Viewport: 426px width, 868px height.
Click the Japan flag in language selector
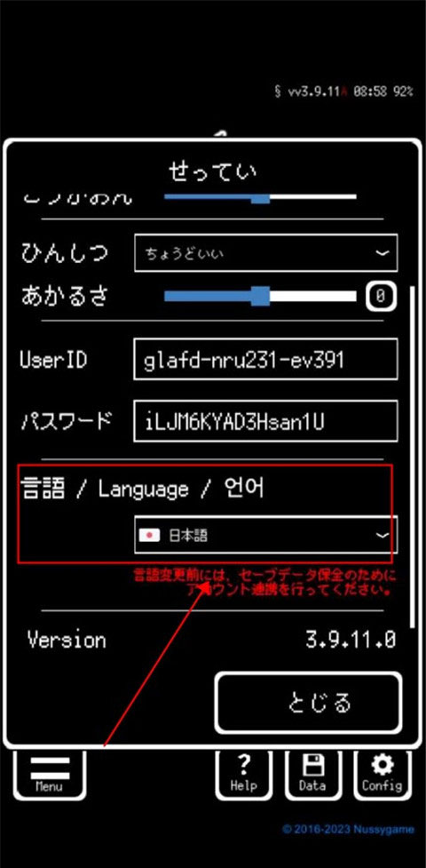coord(149,536)
